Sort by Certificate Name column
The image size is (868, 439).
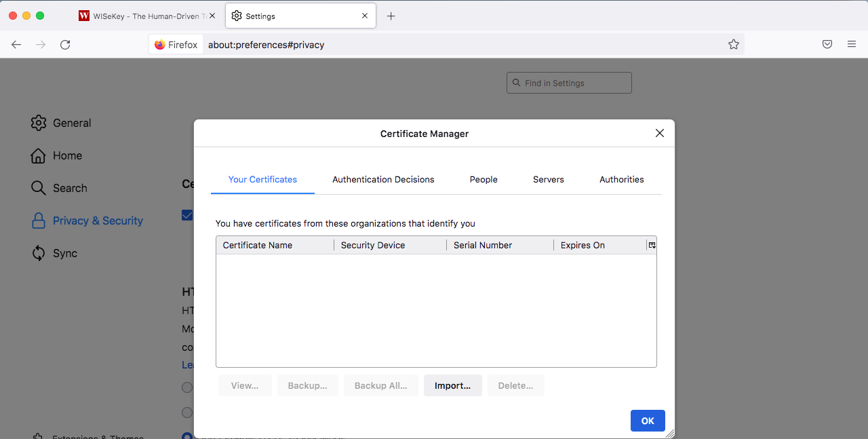275,245
